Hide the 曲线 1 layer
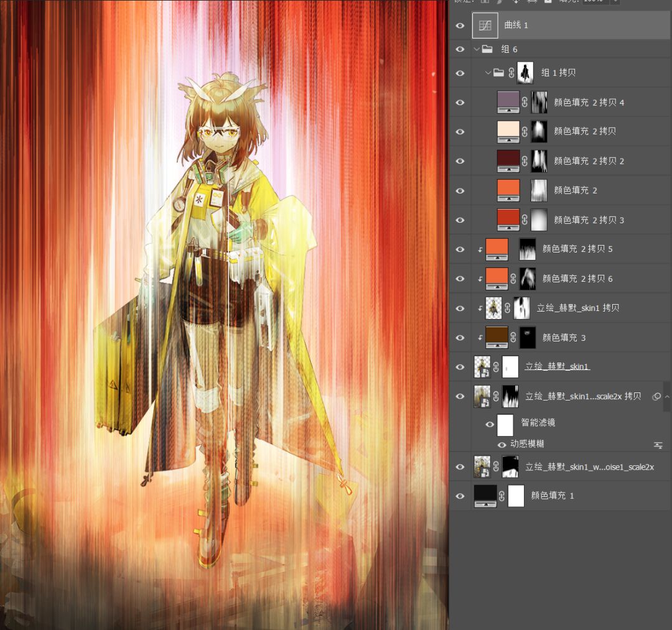Viewport: 672px width, 630px height. (460, 25)
